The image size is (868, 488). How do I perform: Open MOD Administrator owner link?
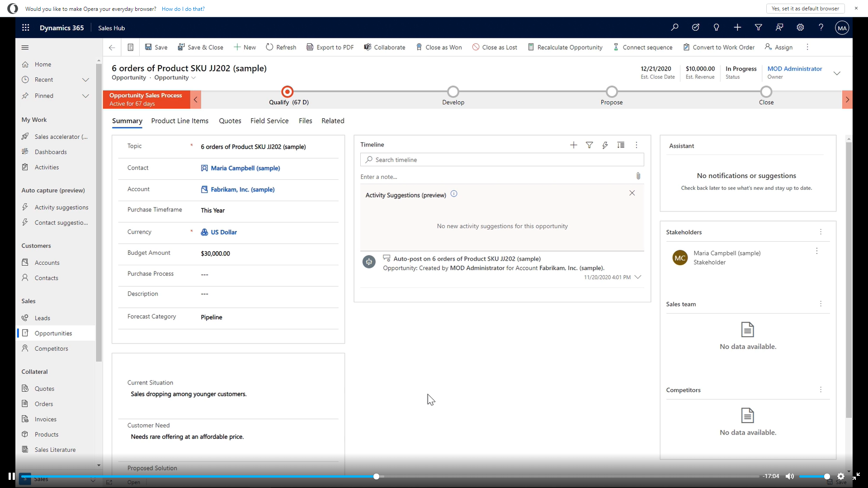794,69
